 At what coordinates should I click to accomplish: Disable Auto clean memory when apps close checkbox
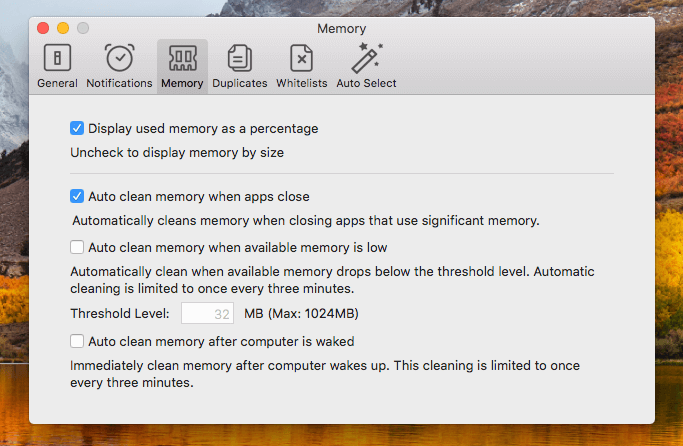point(77,196)
